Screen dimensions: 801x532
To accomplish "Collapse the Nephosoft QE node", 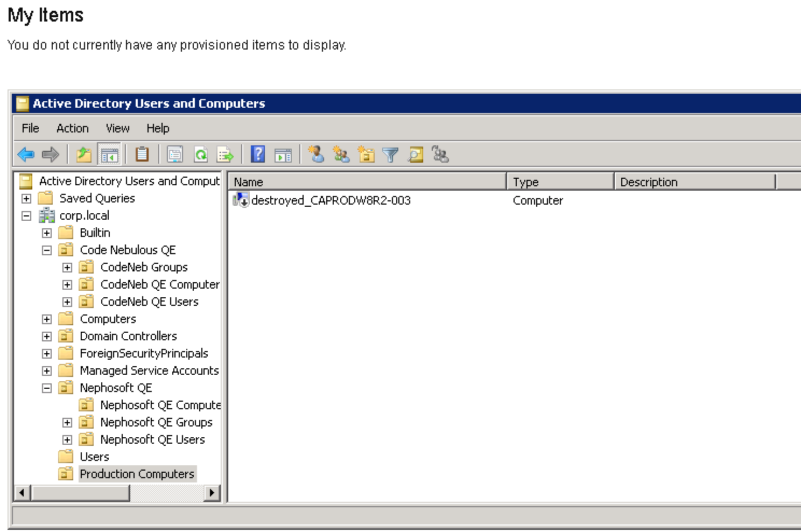I will [x=47, y=388].
